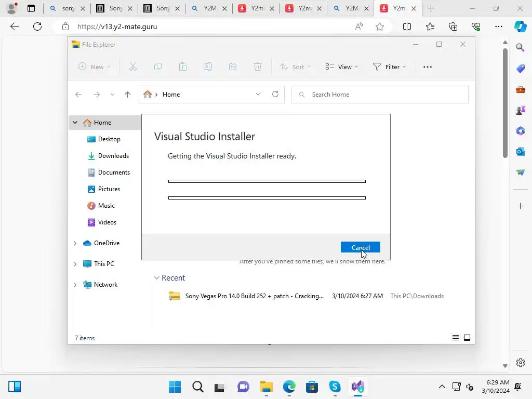This screenshot has height=399, width=532.
Task: Open the View dropdown menu
Action: pos(342,67)
